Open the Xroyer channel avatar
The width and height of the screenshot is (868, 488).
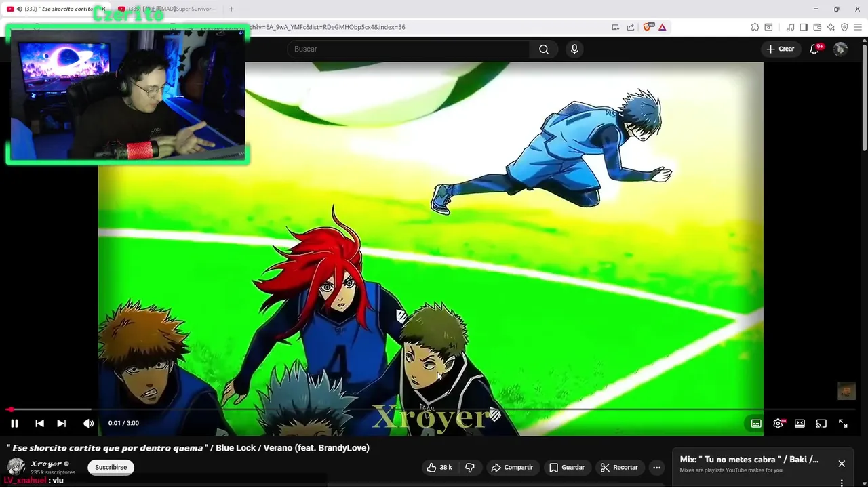tap(16, 467)
